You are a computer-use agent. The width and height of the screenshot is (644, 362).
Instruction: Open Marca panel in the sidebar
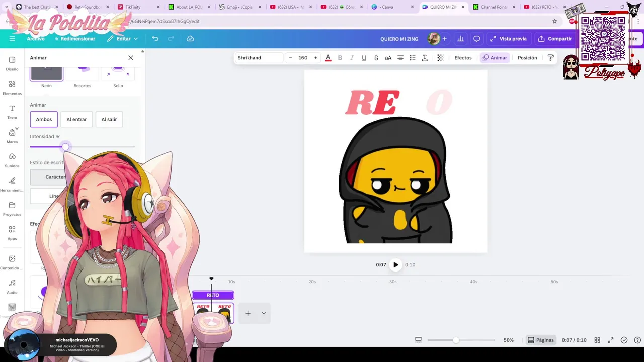point(12,136)
